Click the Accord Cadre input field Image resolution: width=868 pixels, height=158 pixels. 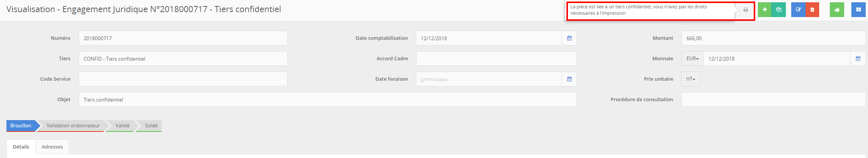pyautogui.click(x=496, y=59)
